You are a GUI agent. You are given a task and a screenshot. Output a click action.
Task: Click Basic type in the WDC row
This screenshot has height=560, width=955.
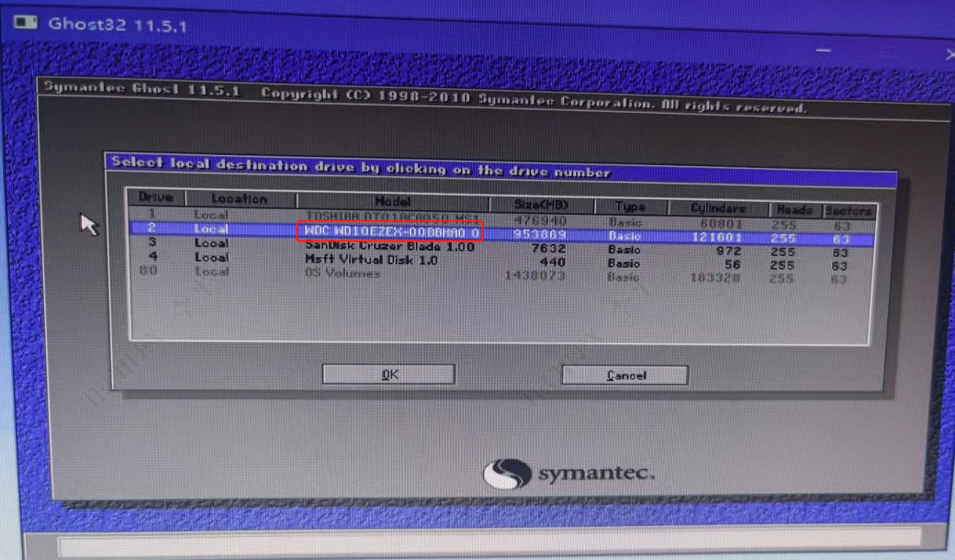pos(624,236)
